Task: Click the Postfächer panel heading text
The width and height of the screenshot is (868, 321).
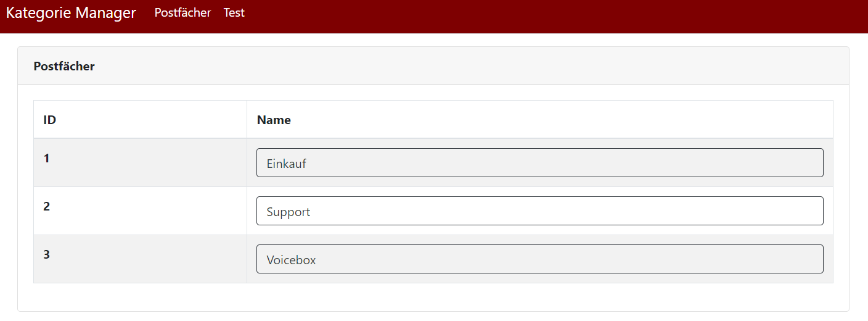Action: pyautogui.click(x=64, y=66)
